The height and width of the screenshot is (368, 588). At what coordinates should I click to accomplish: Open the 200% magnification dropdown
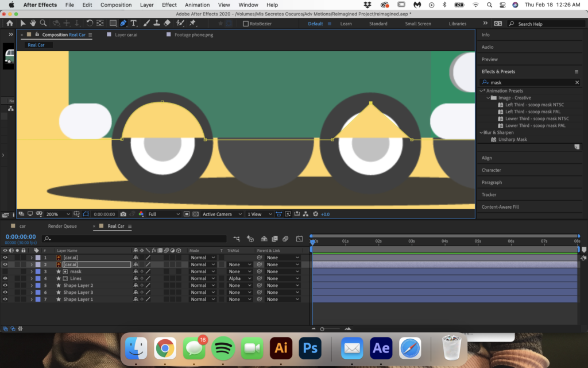point(57,214)
